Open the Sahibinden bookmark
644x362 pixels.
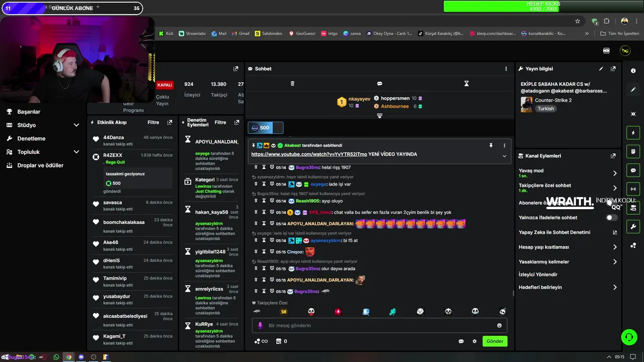pyautogui.click(x=269, y=34)
